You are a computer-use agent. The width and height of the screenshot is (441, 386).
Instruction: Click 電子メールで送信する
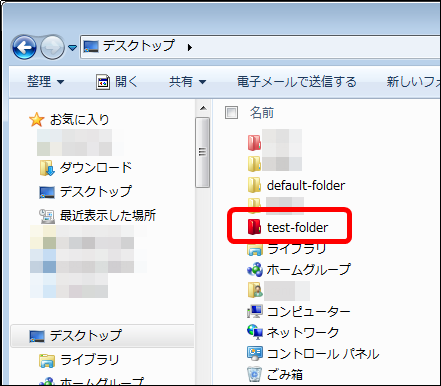point(297,82)
